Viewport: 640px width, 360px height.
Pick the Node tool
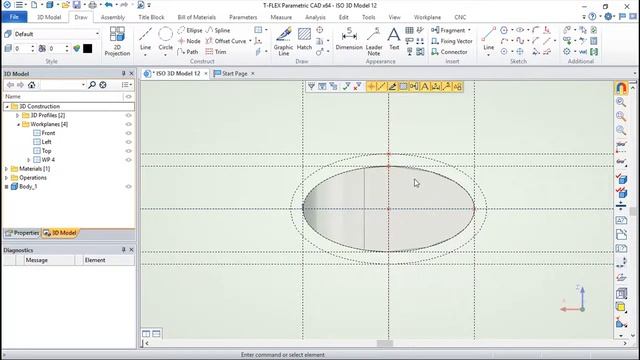[189, 41]
